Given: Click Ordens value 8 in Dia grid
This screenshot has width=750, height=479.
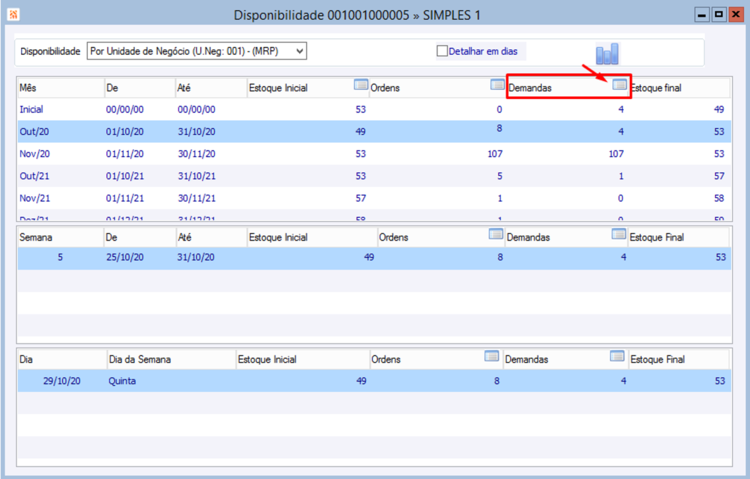Looking at the screenshot, I should click(497, 381).
